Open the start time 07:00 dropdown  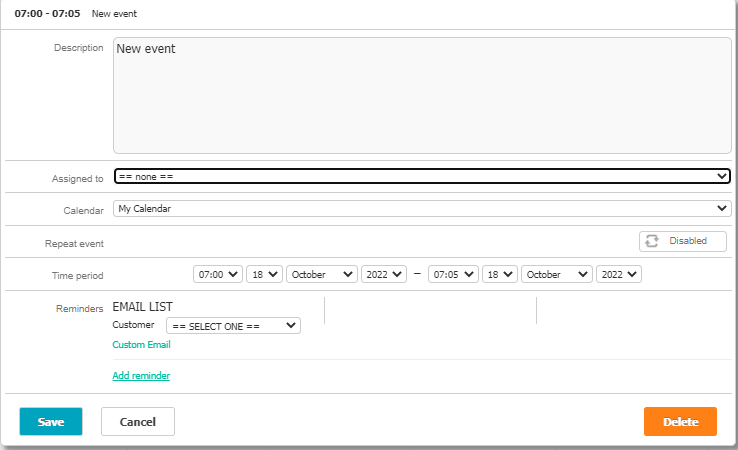point(217,274)
